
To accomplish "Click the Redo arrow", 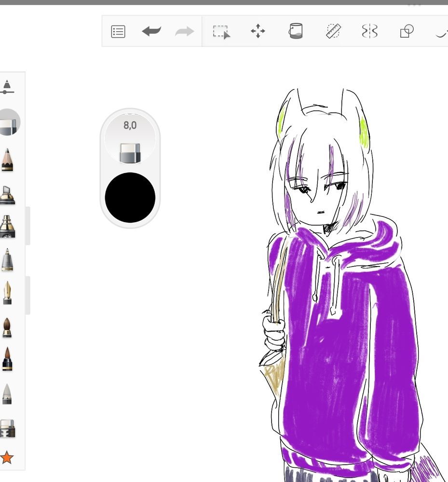I will pyautogui.click(x=184, y=32).
